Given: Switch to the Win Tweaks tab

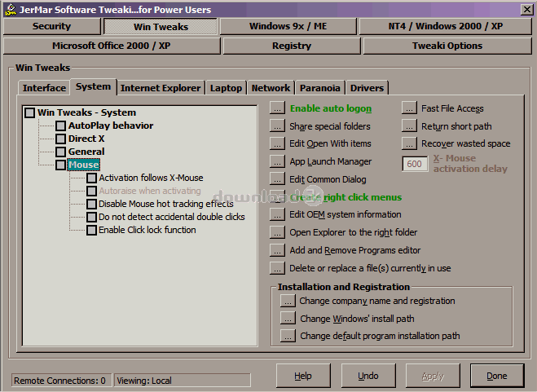Looking at the screenshot, I should point(161,27).
